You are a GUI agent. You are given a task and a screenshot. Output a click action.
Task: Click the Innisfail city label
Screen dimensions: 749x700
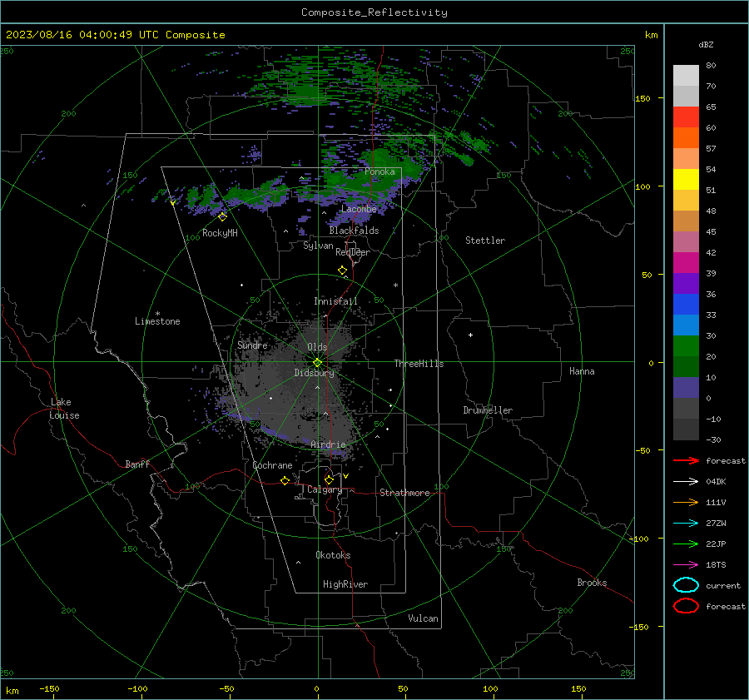click(x=335, y=301)
